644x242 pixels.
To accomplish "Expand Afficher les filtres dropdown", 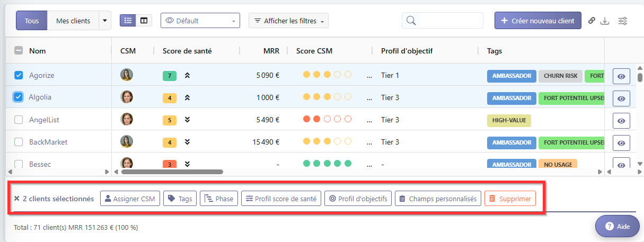I will click(288, 21).
